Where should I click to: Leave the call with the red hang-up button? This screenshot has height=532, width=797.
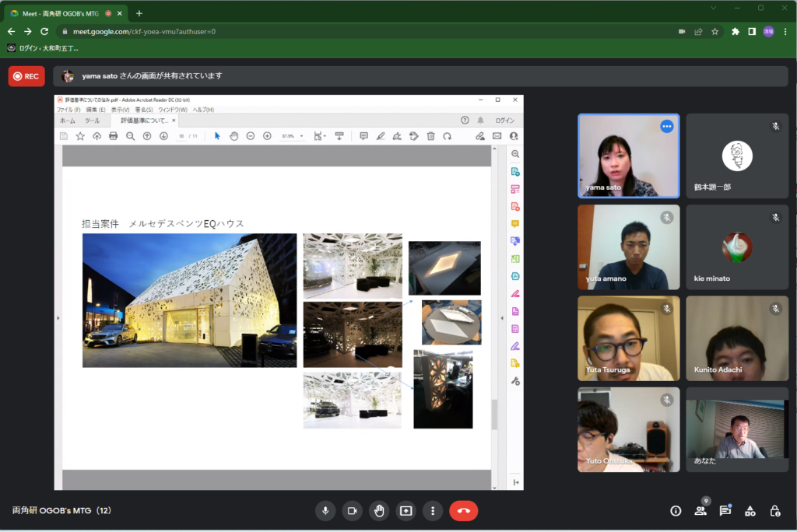464,511
